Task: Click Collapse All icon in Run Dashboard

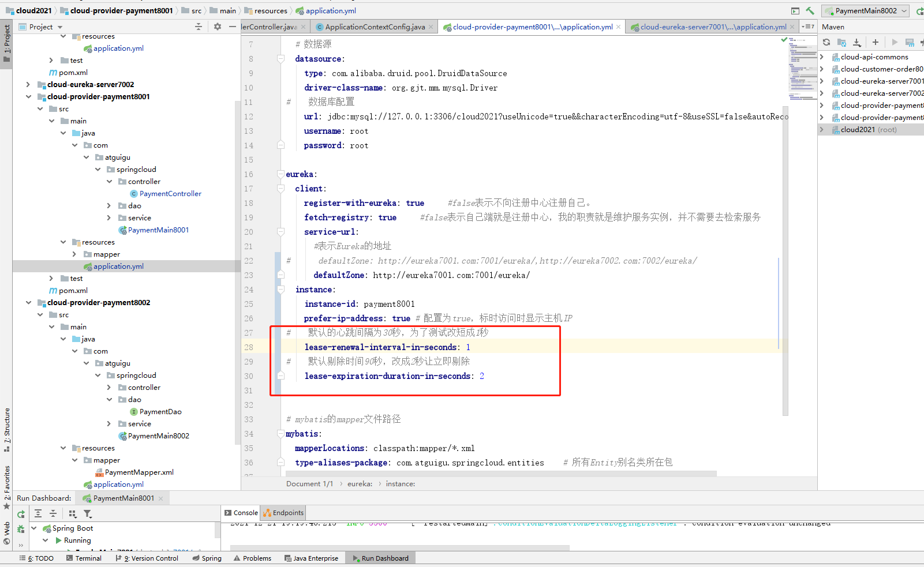Action: pos(53,513)
